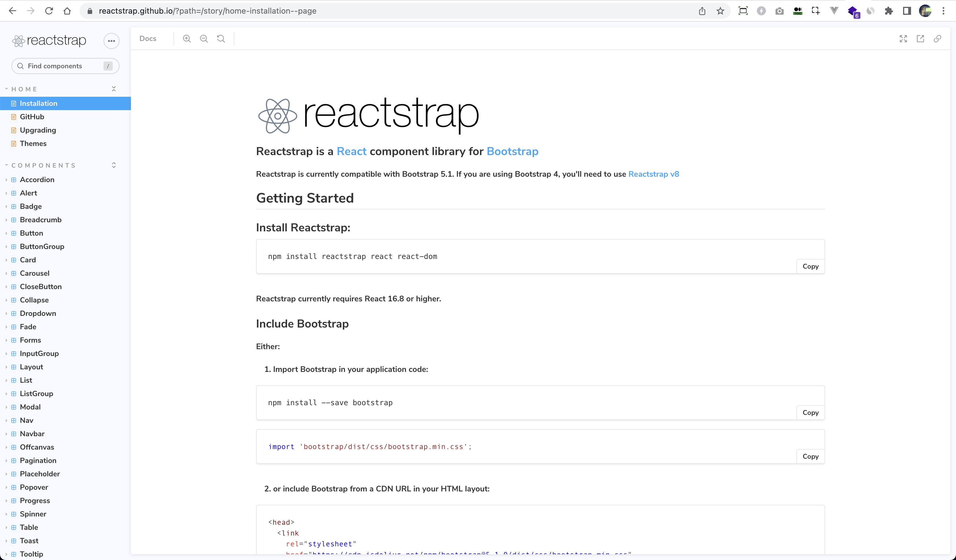Click the zoom in icon in toolbar
Screen dimensions: 956x560
pyautogui.click(x=187, y=39)
